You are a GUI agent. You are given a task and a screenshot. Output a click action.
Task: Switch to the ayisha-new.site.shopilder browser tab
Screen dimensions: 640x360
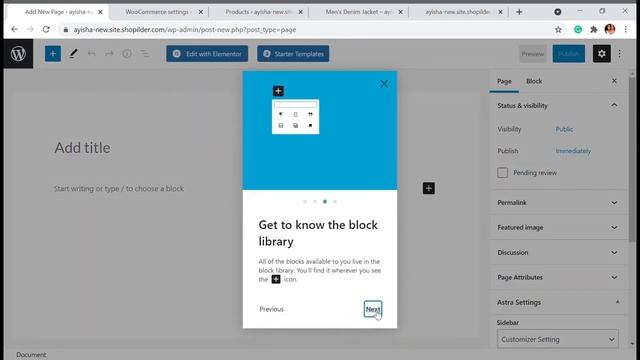[457, 12]
